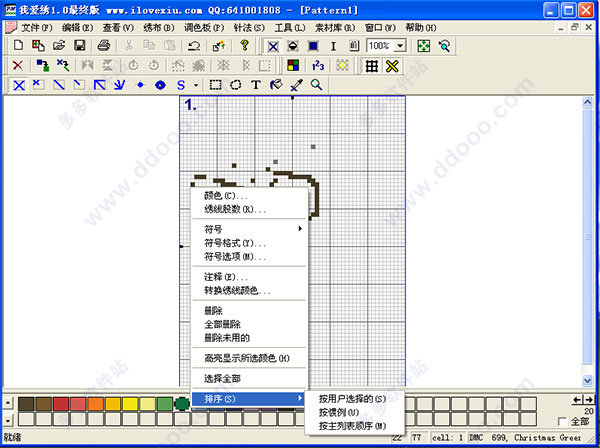Toggle the 全部 checkbox
Screen dimensions: 600x448
[562, 422]
